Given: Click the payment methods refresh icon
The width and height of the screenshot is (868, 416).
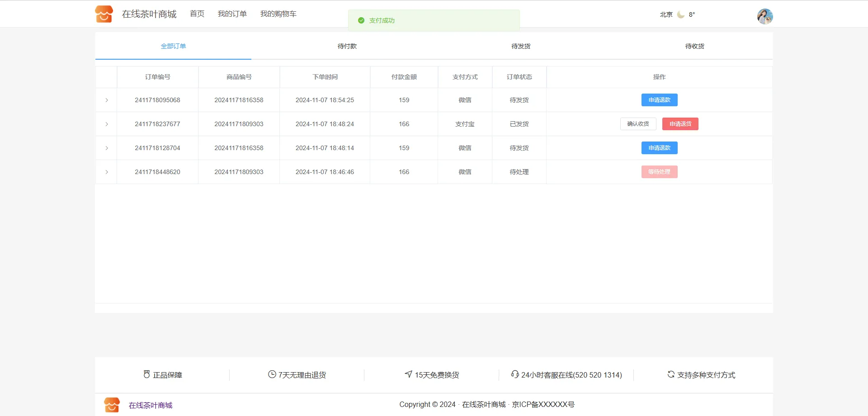Looking at the screenshot, I should click(671, 374).
